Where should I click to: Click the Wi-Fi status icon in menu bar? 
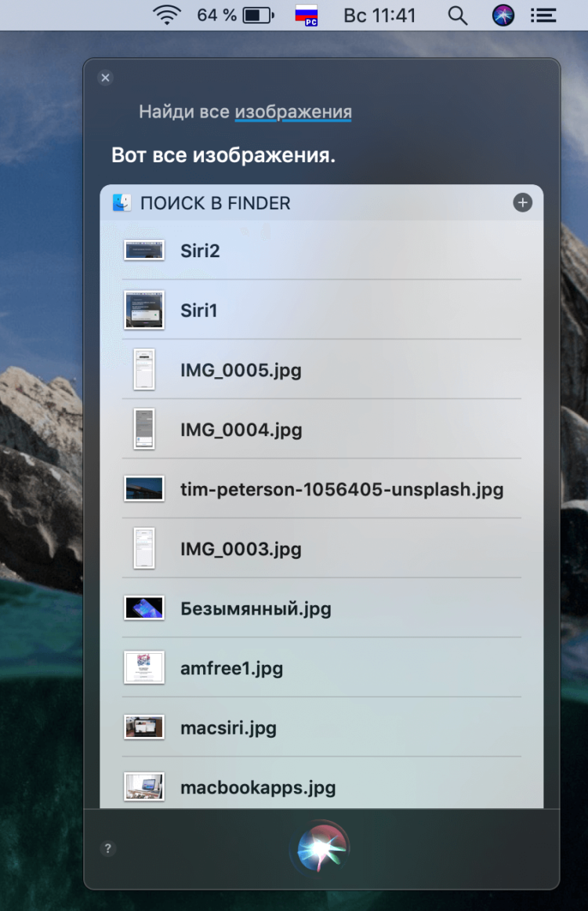[x=166, y=15]
